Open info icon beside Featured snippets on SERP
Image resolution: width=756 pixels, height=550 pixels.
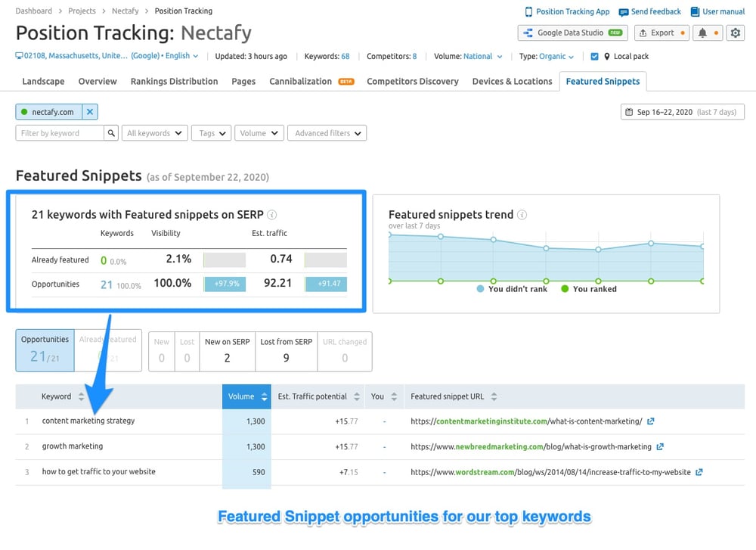272,215
